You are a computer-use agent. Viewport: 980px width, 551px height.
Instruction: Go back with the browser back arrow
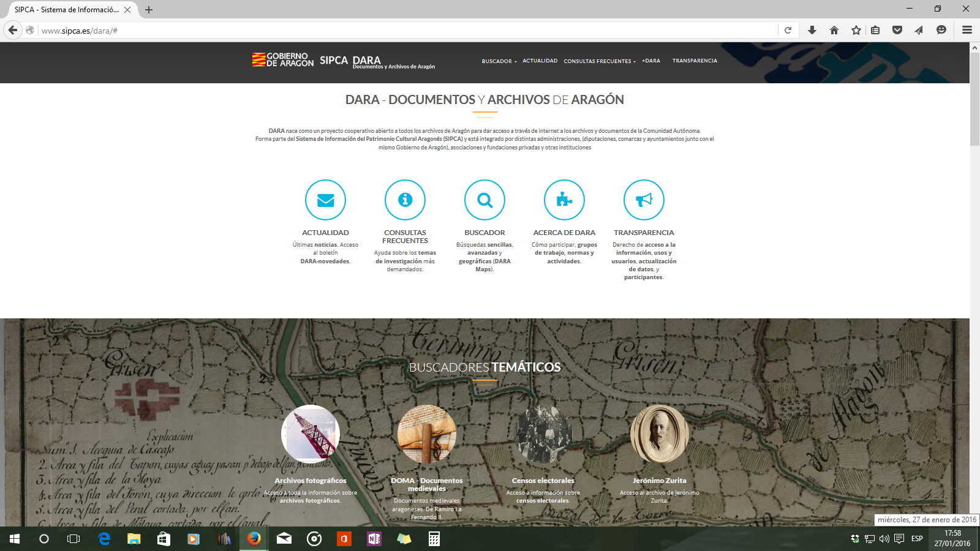pyautogui.click(x=13, y=30)
